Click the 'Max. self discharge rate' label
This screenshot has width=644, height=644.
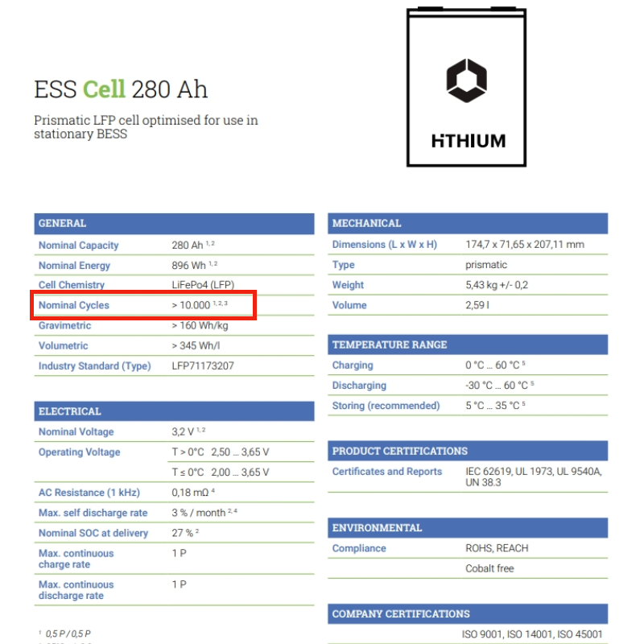click(x=93, y=513)
